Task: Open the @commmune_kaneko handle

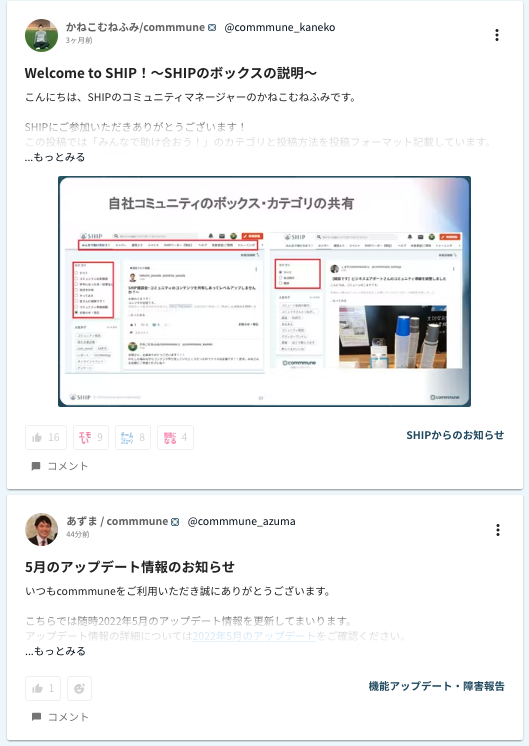Action: click(280, 28)
